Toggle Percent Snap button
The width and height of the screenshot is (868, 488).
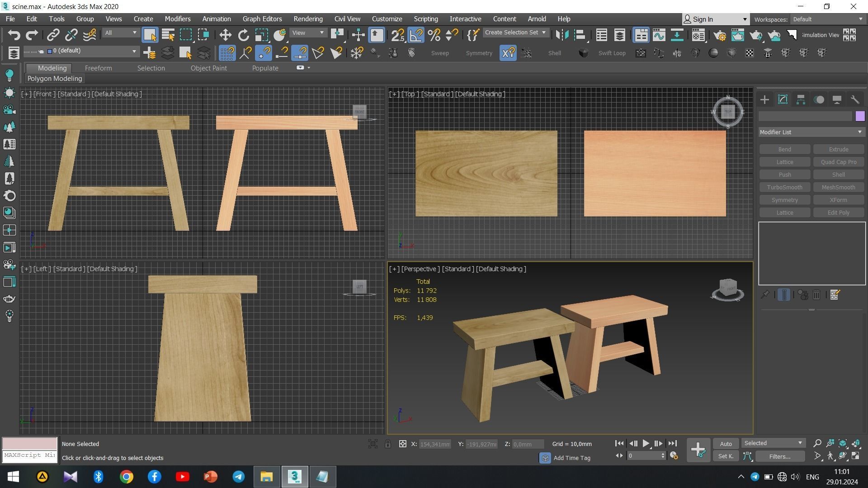click(434, 35)
